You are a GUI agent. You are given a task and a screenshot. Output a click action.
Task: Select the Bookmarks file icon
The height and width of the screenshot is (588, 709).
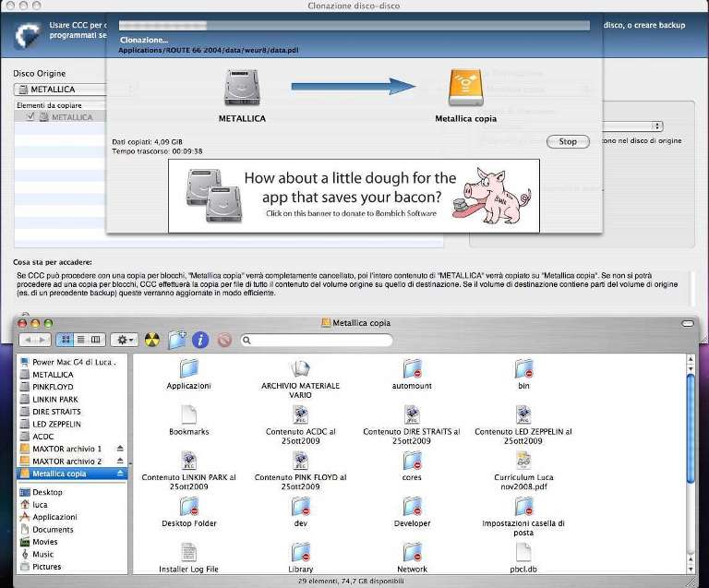[188, 414]
